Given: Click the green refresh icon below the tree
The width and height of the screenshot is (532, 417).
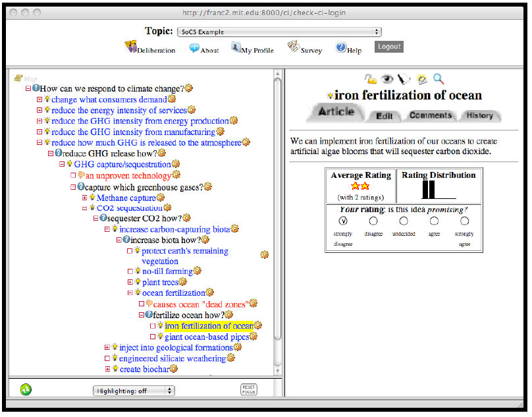Looking at the screenshot, I should coord(26,389).
